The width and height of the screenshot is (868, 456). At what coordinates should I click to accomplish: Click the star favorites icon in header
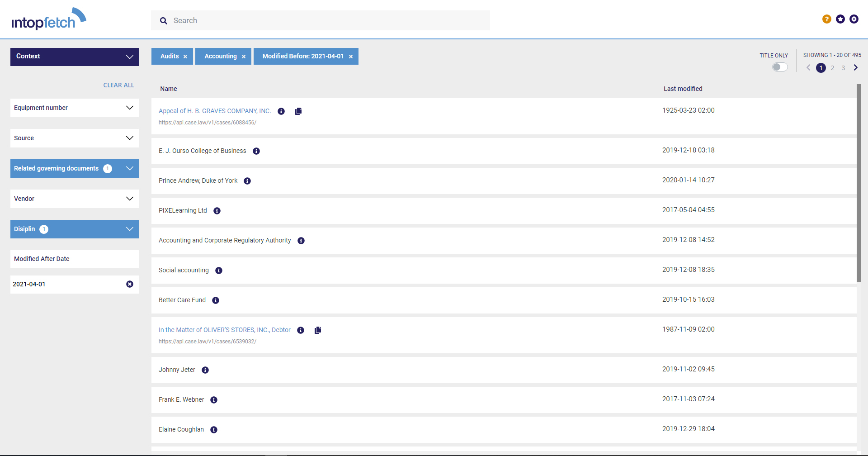[x=840, y=19]
